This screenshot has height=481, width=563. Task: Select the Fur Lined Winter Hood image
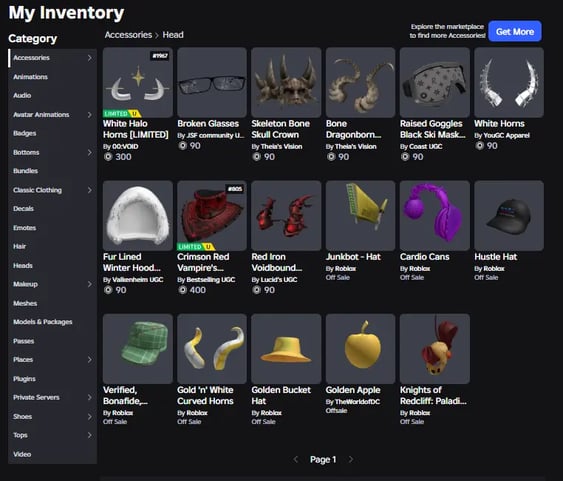(138, 216)
